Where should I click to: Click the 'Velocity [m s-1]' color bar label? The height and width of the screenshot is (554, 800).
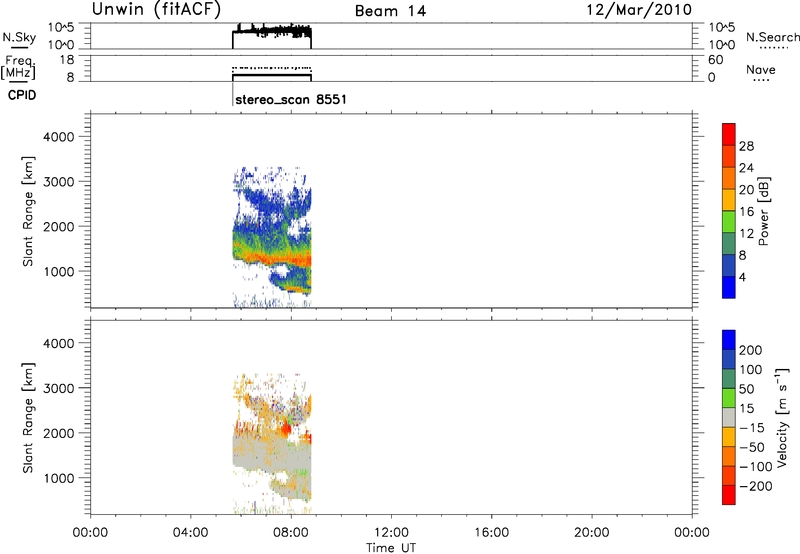coord(781,417)
